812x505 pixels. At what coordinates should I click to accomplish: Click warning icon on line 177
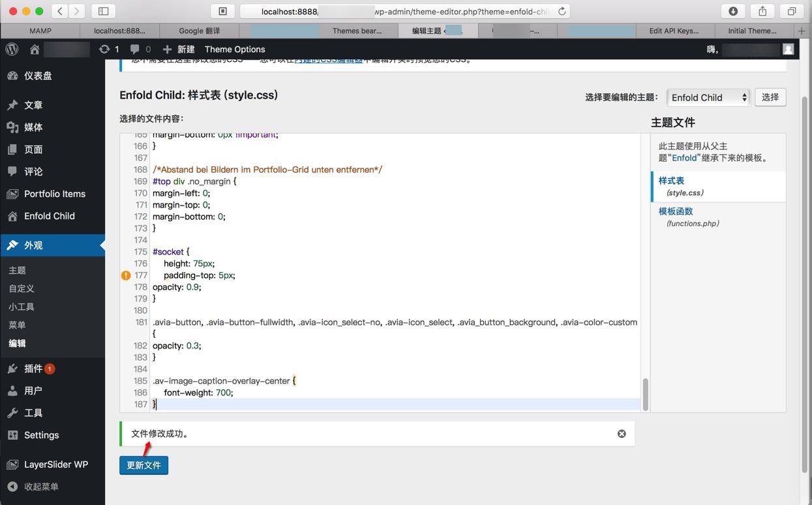coord(126,275)
